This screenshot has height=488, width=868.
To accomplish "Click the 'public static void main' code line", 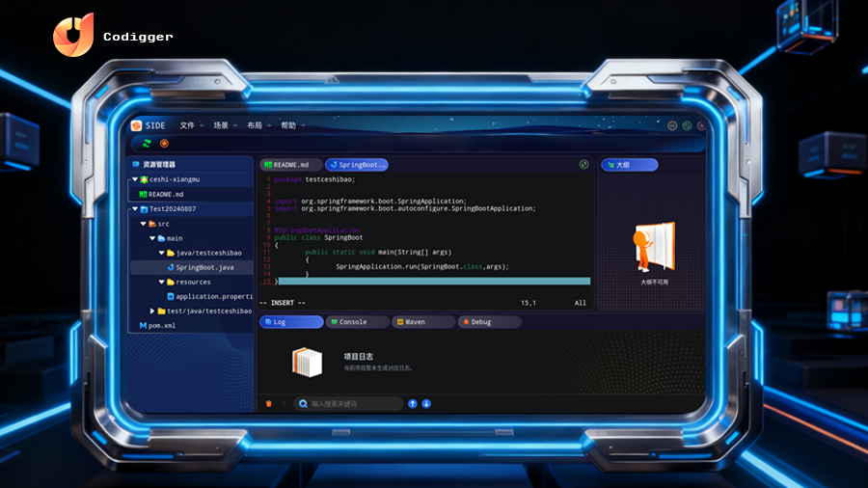I will coord(378,252).
